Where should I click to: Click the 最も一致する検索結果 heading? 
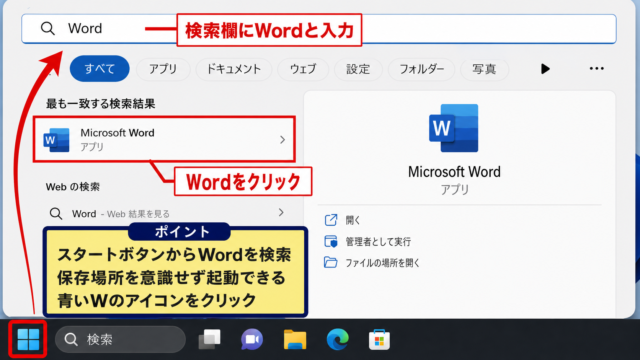click(100, 104)
